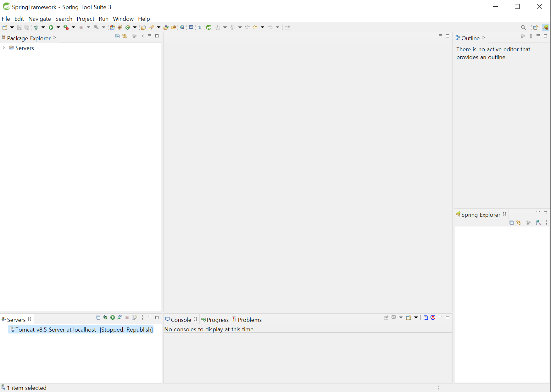Switch to the Problems tab
The width and height of the screenshot is (551, 392).
(x=247, y=320)
